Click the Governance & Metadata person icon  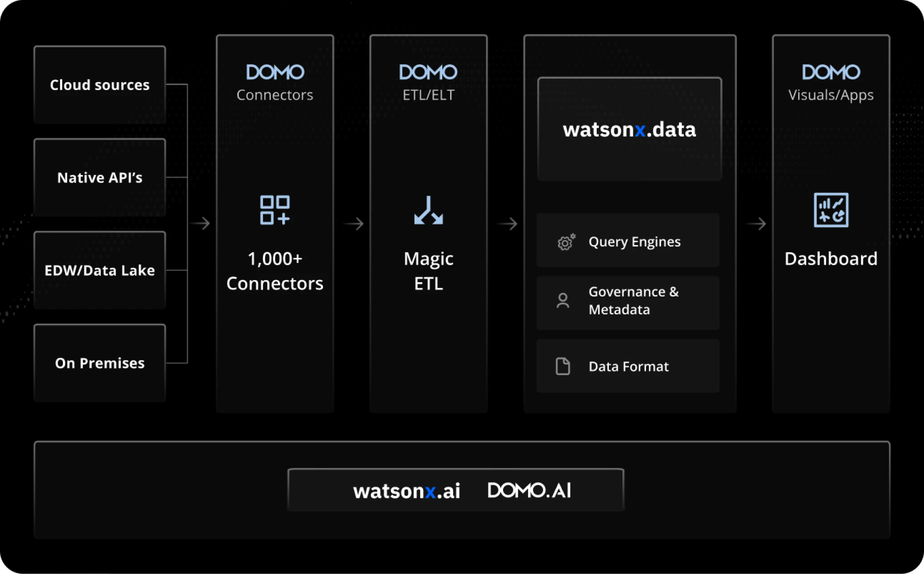coord(563,301)
